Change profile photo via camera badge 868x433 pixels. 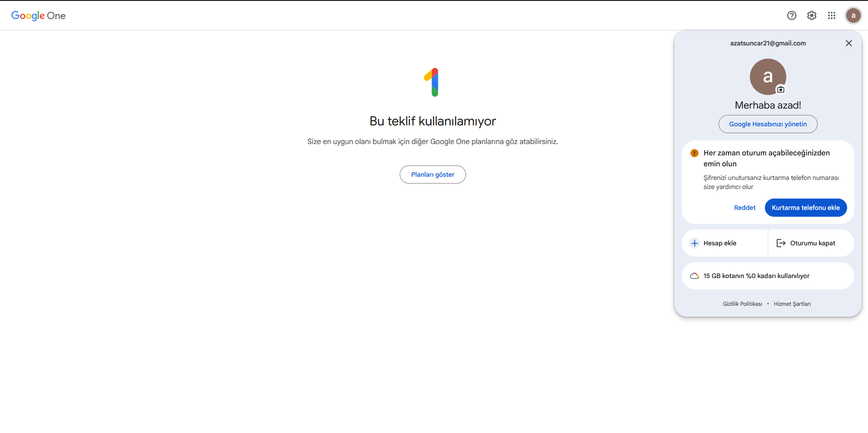pyautogui.click(x=781, y=90)
